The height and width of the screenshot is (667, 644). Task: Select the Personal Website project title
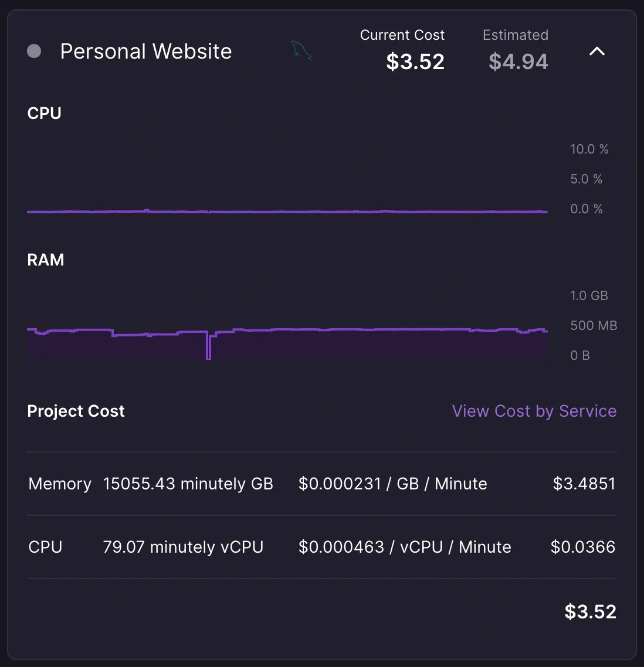[146, 52]
